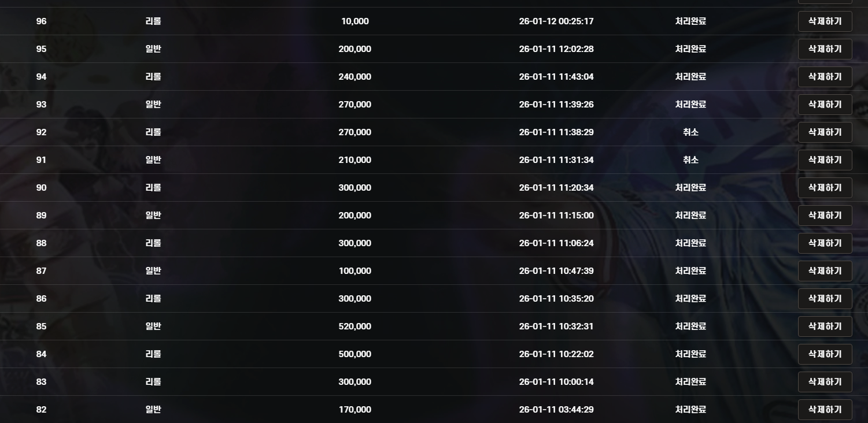Delete the 170,000 entry, row 82
The width and height of the screenshot is (868, 423).
825,410
